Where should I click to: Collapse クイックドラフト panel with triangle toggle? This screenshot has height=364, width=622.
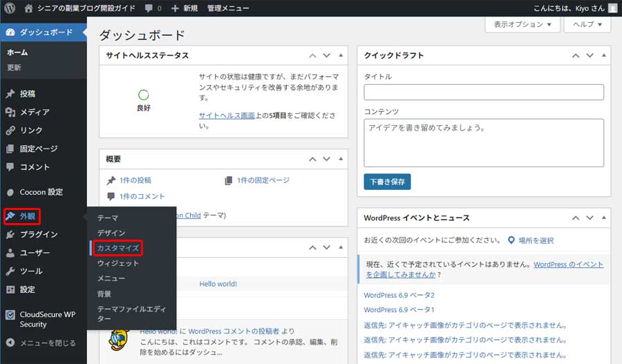point(604,55)
